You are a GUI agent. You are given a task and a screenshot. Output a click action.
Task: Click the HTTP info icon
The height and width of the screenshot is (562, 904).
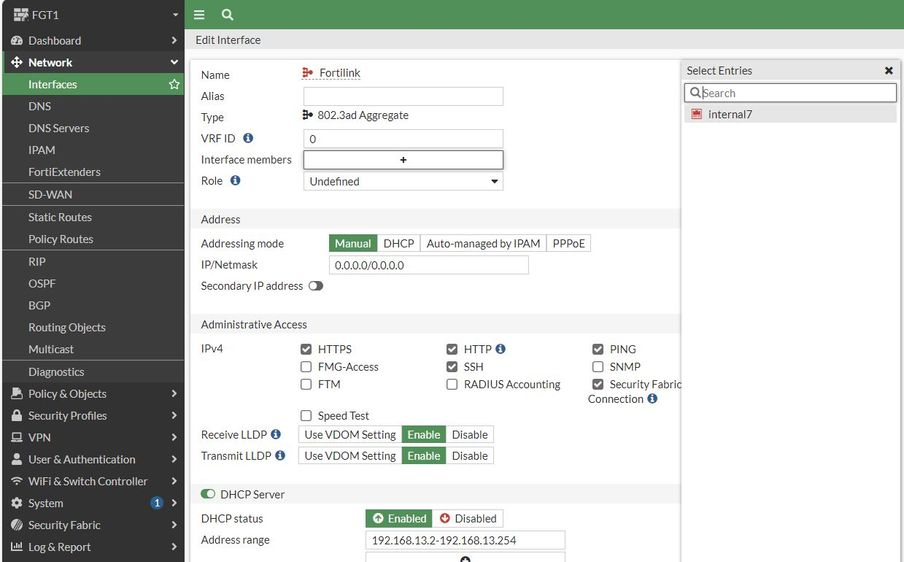tap(500, 349)
